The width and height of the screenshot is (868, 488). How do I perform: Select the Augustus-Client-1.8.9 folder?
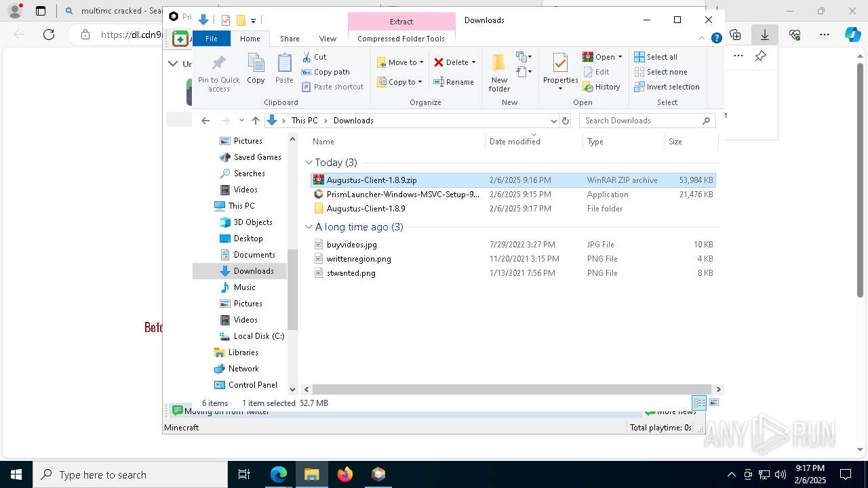pos(513,209)
